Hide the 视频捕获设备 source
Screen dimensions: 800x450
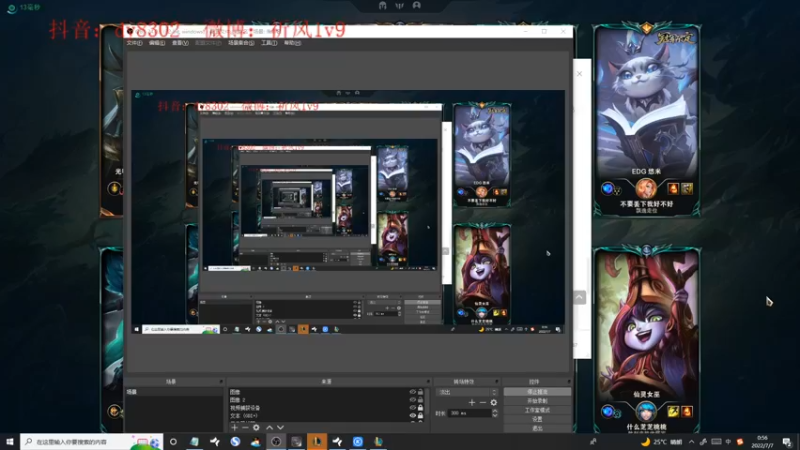point(412,408)
